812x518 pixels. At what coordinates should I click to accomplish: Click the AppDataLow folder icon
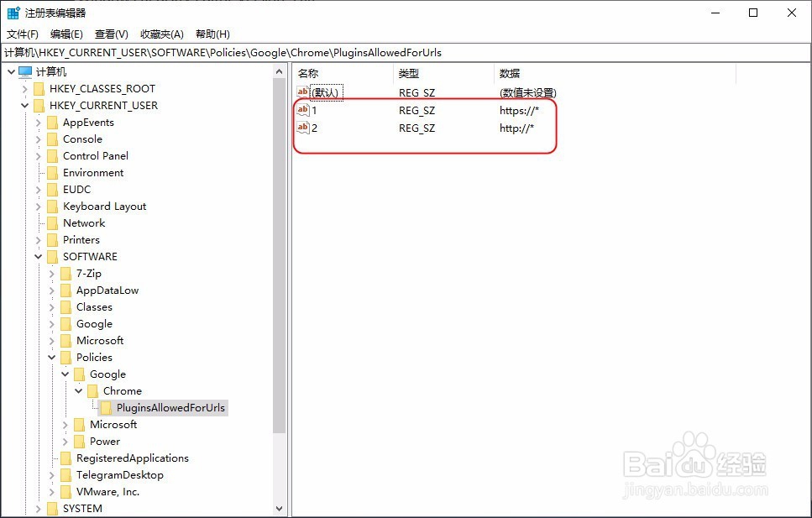[65, 290]
